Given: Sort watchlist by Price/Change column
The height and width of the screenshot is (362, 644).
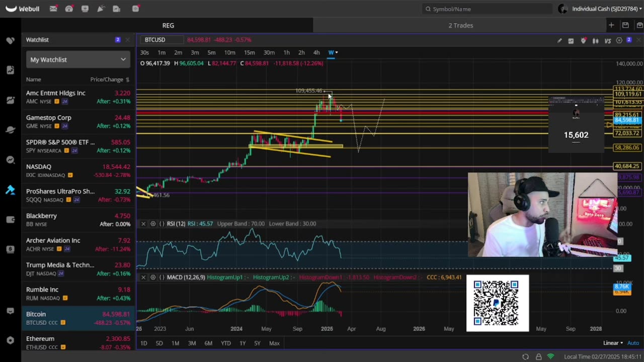Looking at the screenshot, I should [x=110, y=79].
